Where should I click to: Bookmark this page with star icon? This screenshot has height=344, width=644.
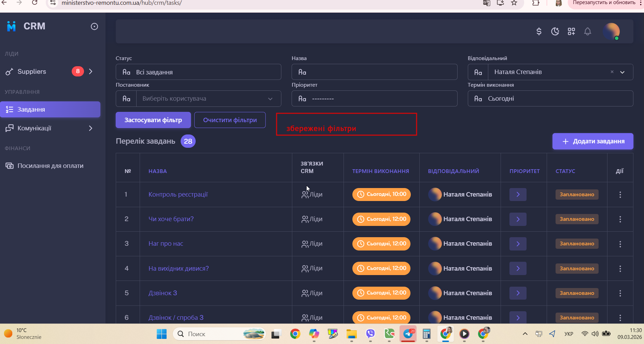click(514, 3)
